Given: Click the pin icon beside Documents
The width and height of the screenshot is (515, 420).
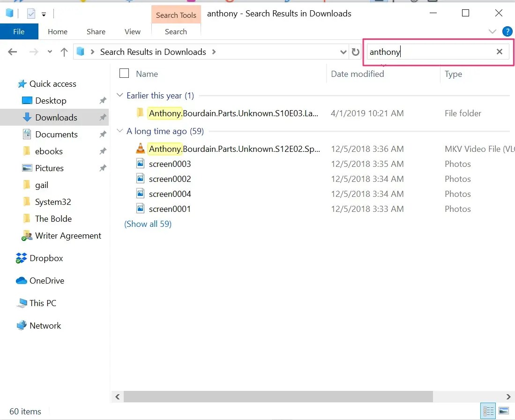Looking at the screenshot, I should click(103, 134).
